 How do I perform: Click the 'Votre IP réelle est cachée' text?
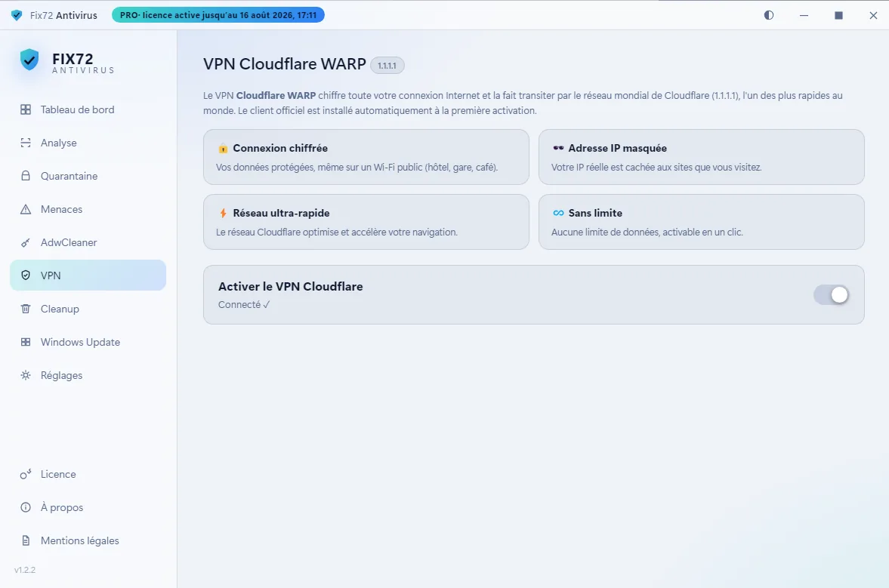(x=656, y=167)
